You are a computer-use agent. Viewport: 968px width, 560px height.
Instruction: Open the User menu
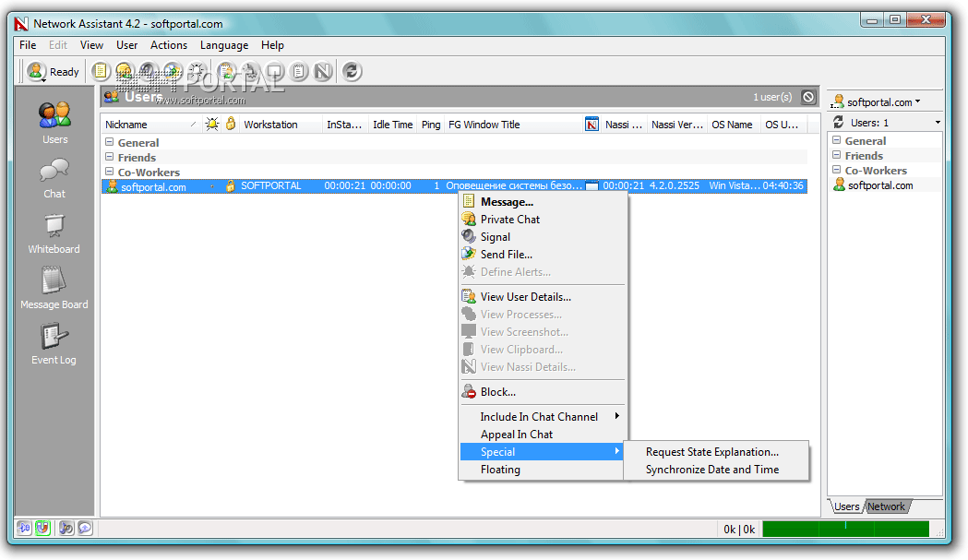[127, 45]
